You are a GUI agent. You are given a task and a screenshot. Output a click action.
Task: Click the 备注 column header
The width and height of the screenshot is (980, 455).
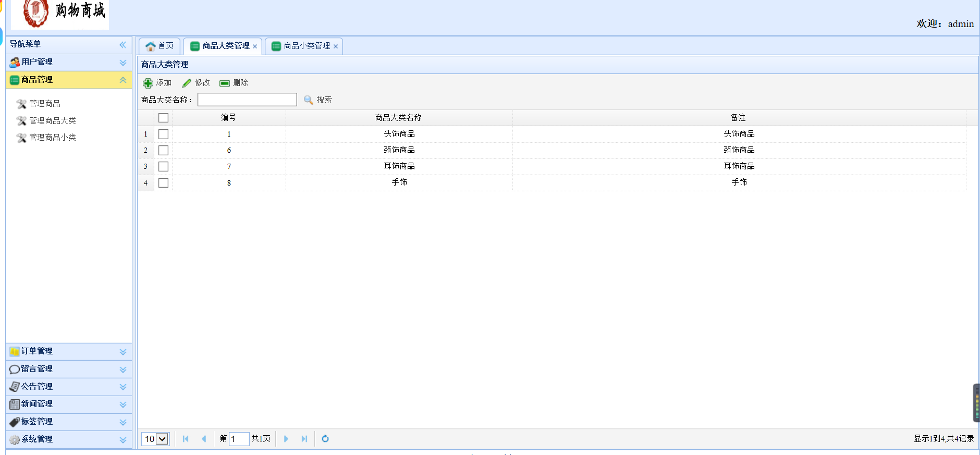(739, 118)
